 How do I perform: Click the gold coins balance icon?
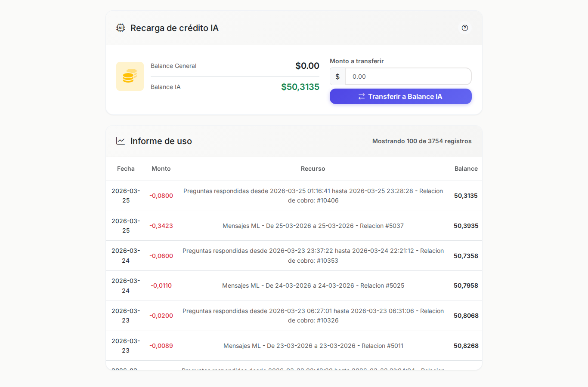[130, 77]
